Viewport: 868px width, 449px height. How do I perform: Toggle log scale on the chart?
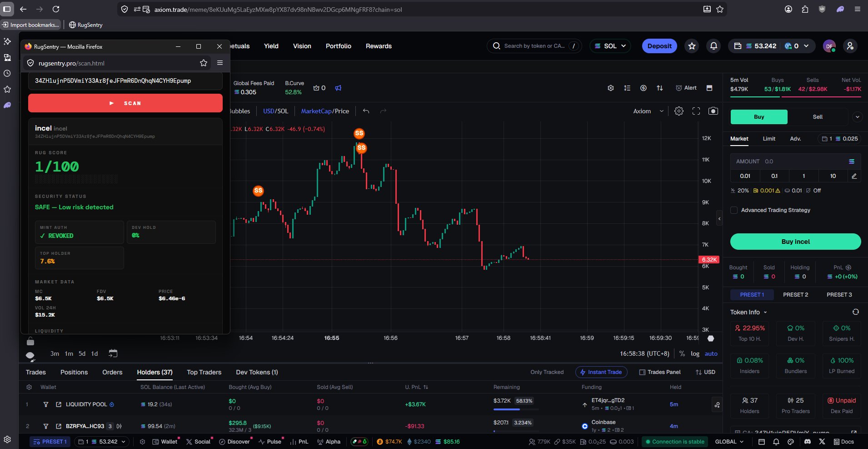pyautogui.click(x=695, y=353)
